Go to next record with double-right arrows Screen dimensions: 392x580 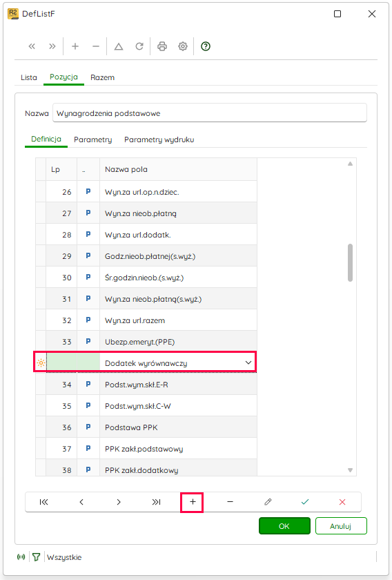tap(52, 46)
